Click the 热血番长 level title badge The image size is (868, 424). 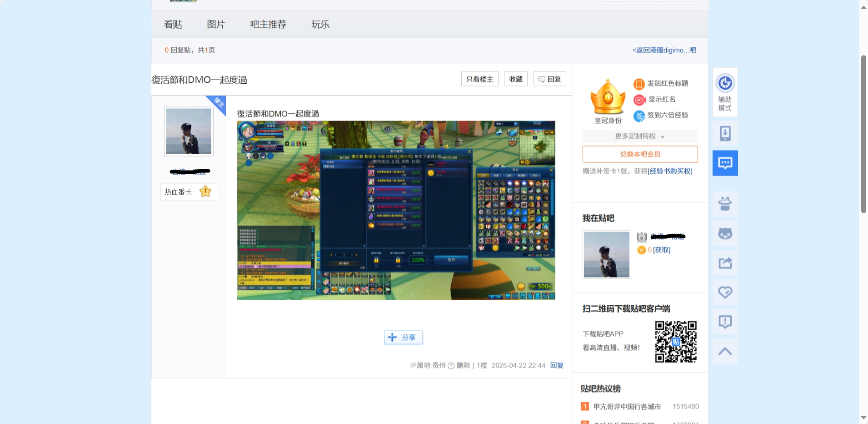point(189,192)
